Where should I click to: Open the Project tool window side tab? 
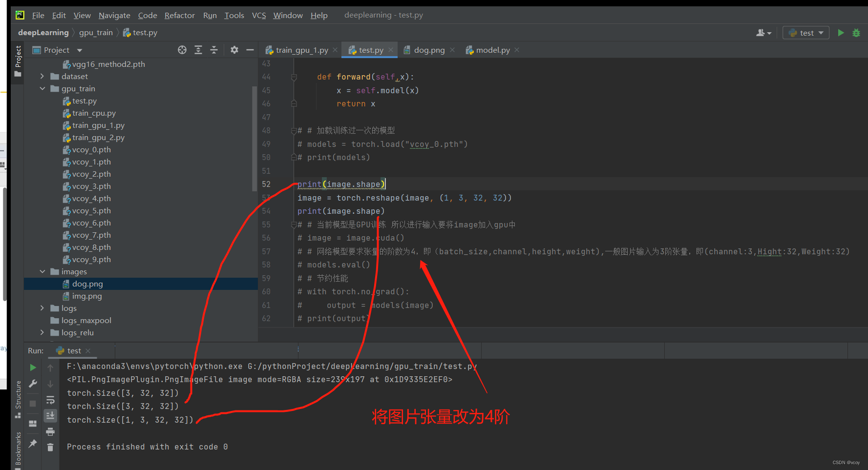[18, 61]
